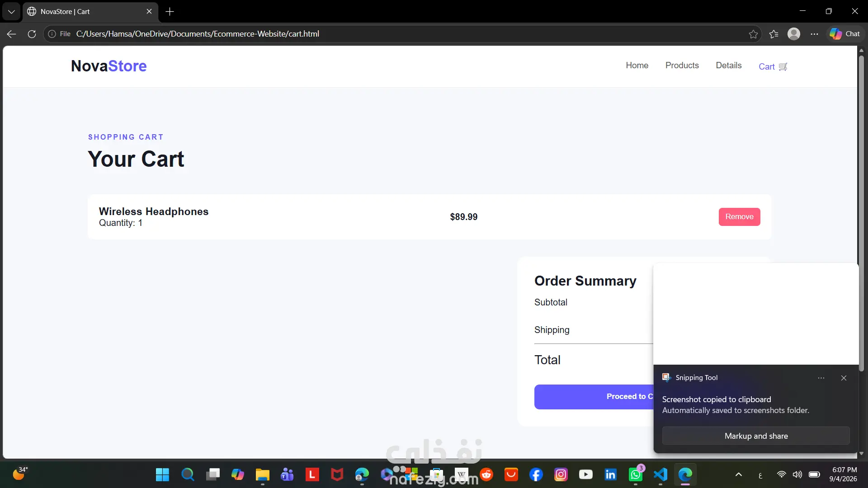Open the tab search dropdown
This screenshot has height=488, width=868.
click(x=11, y=12)
